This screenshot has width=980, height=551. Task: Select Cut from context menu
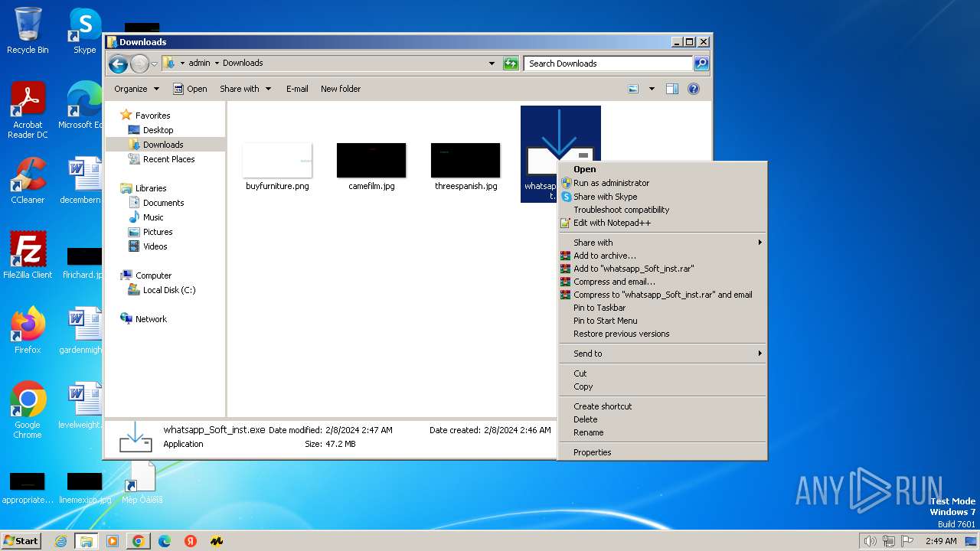(662, 373)
